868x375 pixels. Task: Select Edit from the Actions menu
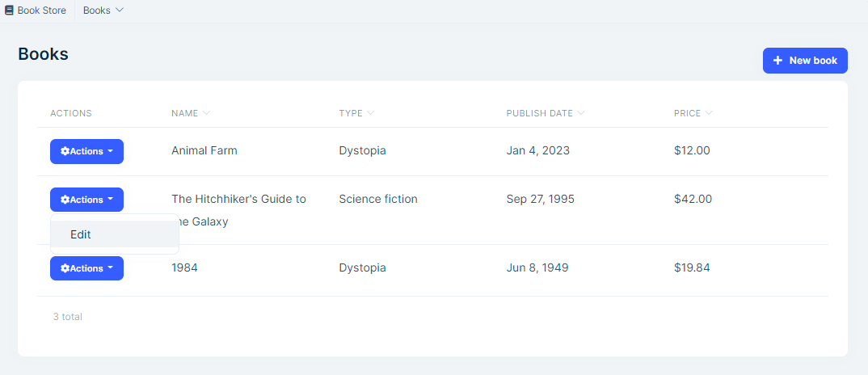[x=81, y=234]
